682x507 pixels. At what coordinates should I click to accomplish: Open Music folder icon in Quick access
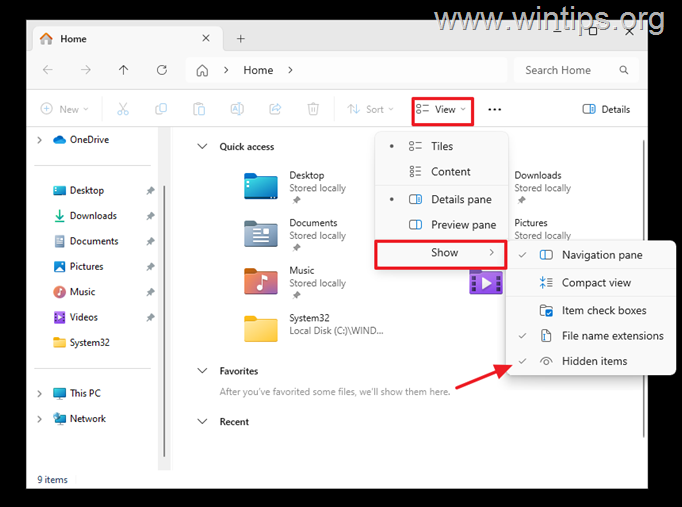pyautogui.click(x=261, y=281)
